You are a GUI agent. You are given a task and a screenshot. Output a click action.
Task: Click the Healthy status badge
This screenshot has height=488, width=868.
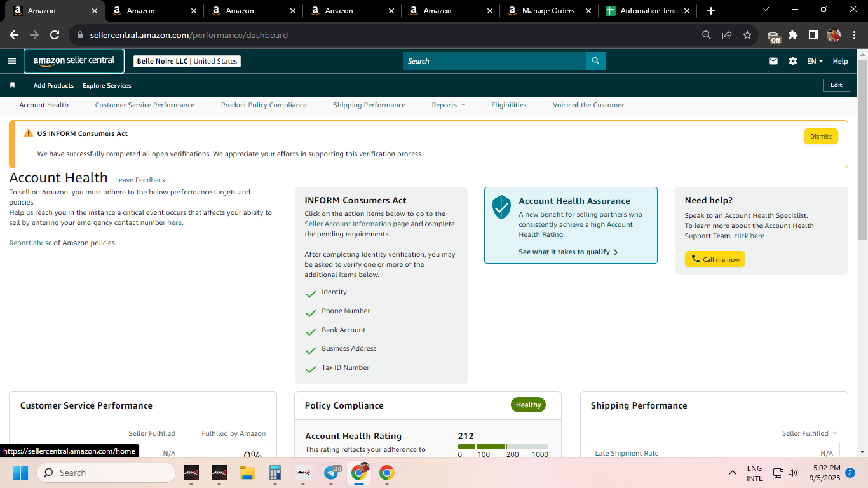click(x=528, y=405)
